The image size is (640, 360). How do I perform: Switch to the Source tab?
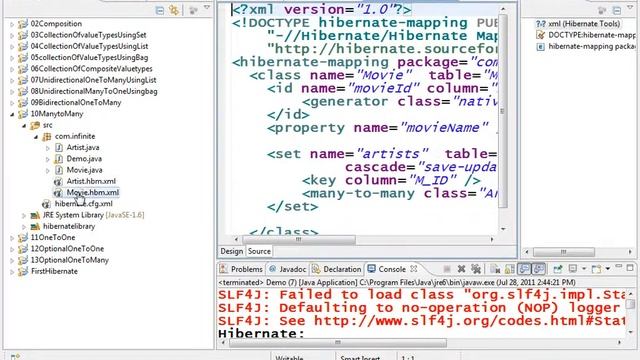point(259,251)
